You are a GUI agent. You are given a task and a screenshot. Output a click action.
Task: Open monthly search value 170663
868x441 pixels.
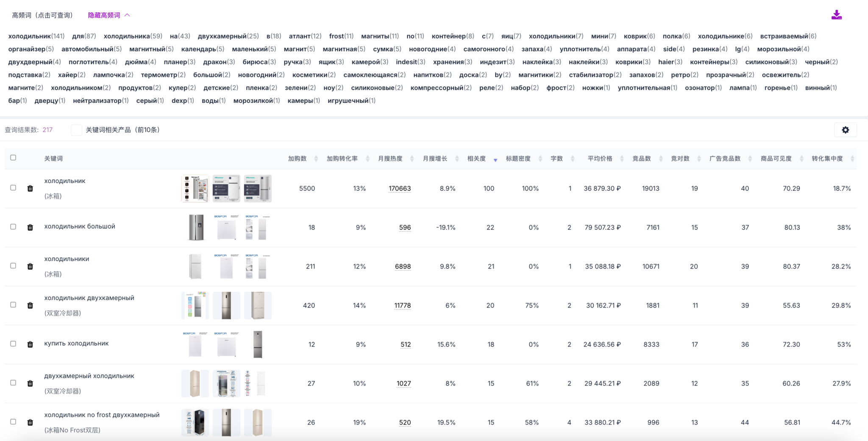click(x=399, y=189)
